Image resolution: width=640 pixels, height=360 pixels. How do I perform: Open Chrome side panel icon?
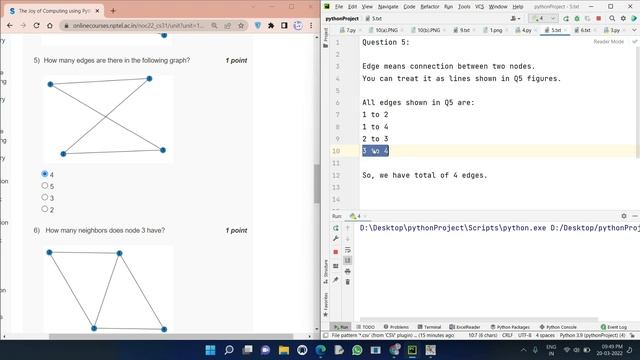pos(284,25)
